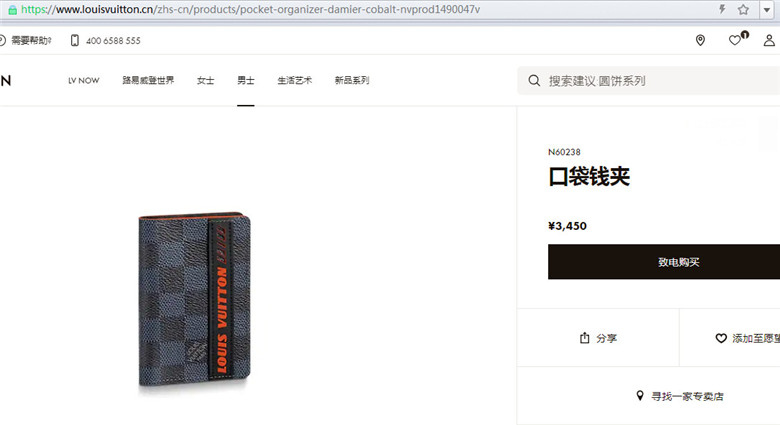Click the search magnifier icon

pos(534,81)
